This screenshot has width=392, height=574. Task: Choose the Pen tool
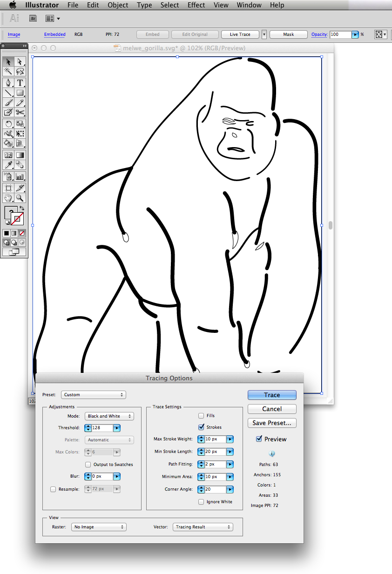8,83
